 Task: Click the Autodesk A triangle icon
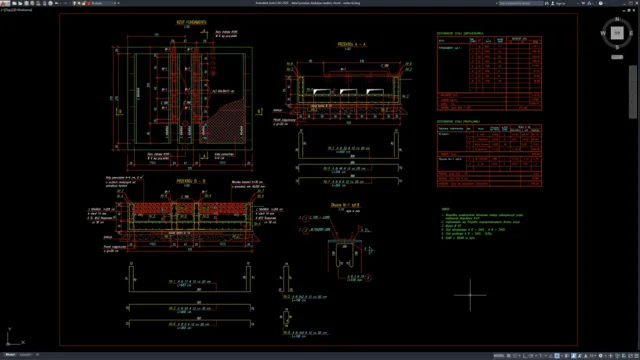(589, 3)
